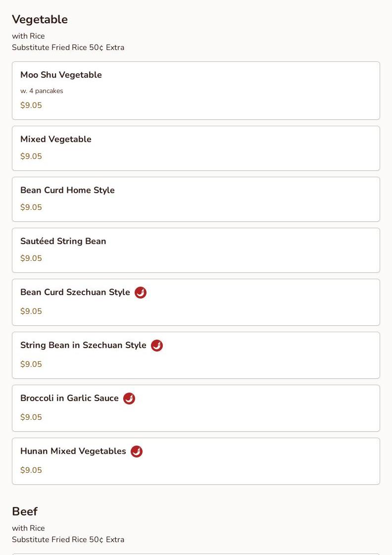Click the 'w. 4 pancakes' description text

coord(42,91)
